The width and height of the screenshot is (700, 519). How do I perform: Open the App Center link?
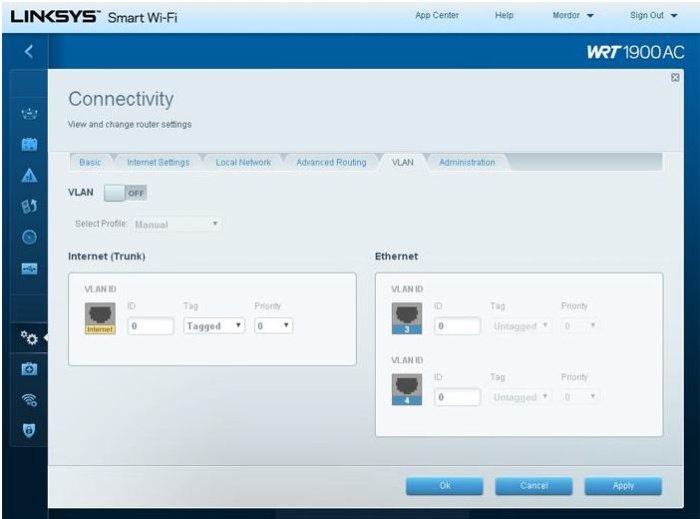click(437, 16)
